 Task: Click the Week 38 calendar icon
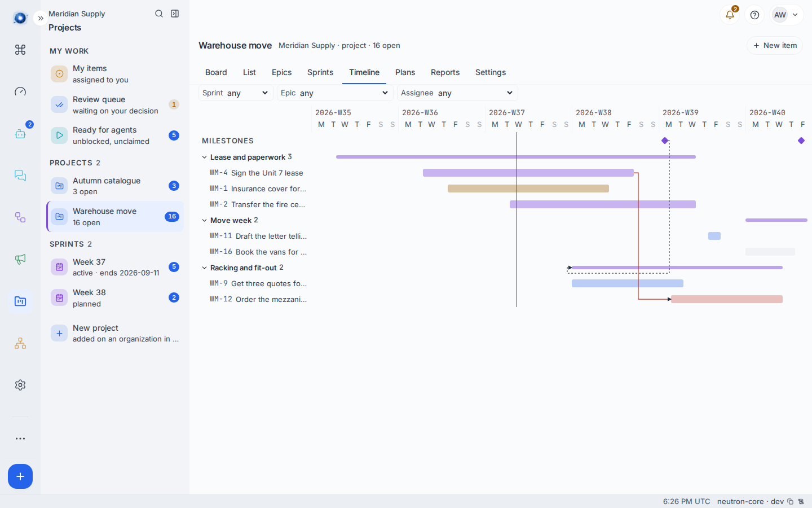pos(59,298)
